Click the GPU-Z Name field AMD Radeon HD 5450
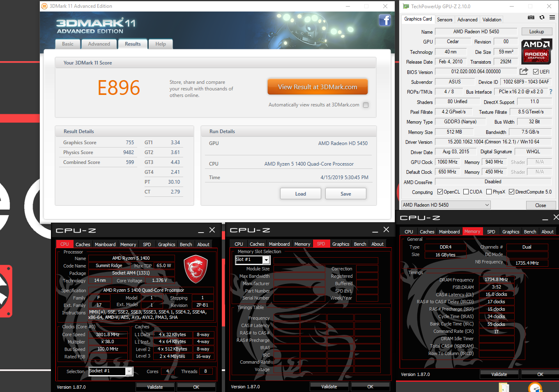Viewport: 559px width, 392px height. [x=476, y=32]
